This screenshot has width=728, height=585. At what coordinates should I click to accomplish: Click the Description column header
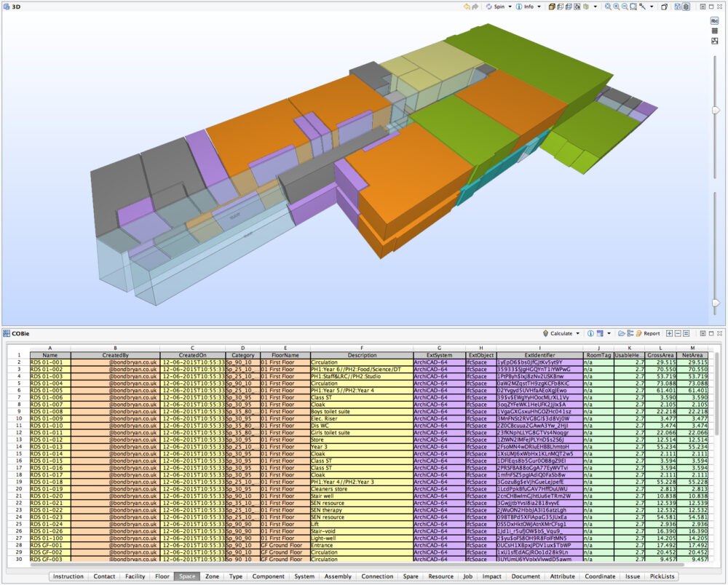tap(362, 355)
